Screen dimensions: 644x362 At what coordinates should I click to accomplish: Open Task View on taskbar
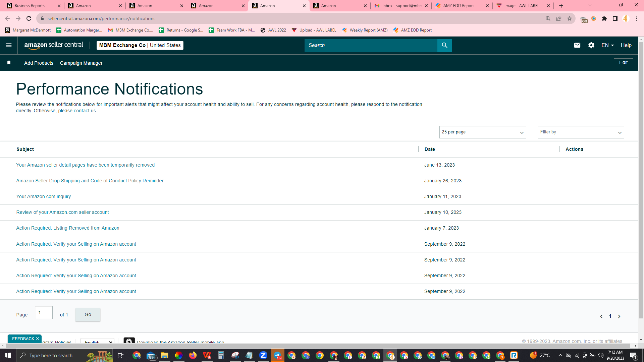(121, 355)
